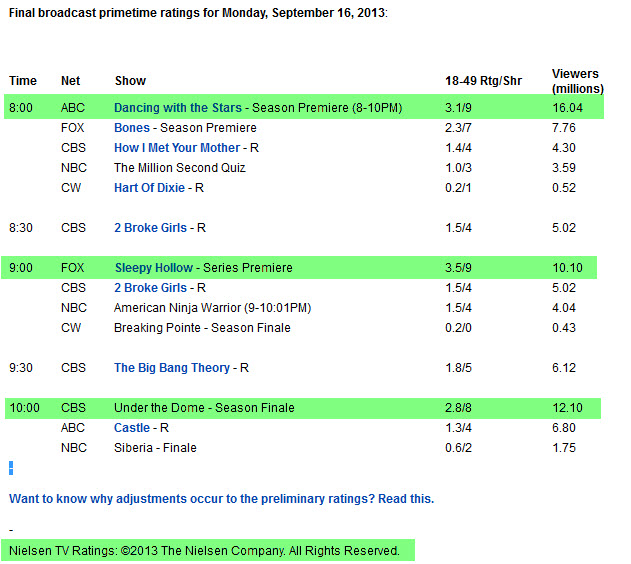631x564 pixels.
Task: Click the small blue marker below Siberia row
Action: click(x=12, y=467)
